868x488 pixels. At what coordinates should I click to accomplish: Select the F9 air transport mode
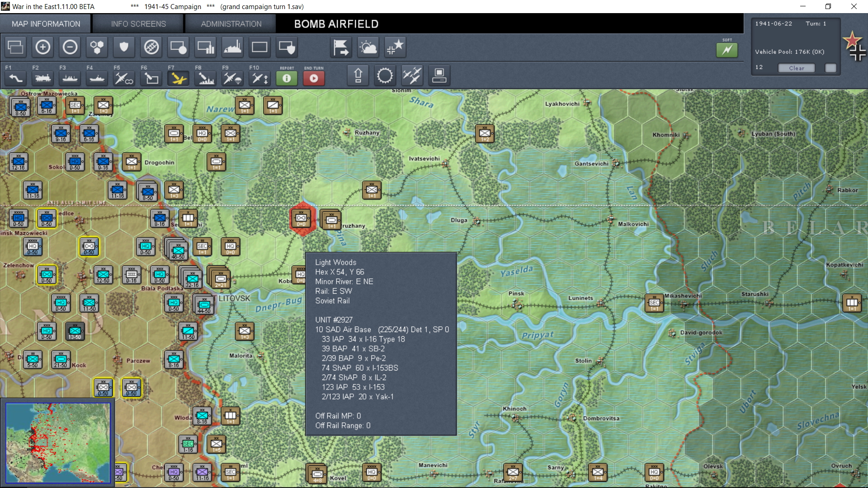coord(233,78)
